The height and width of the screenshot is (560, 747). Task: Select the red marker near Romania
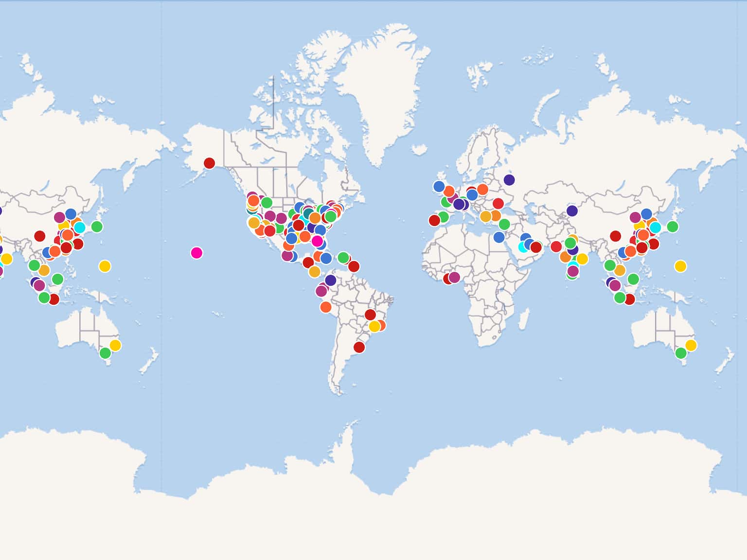pos(498,204)
